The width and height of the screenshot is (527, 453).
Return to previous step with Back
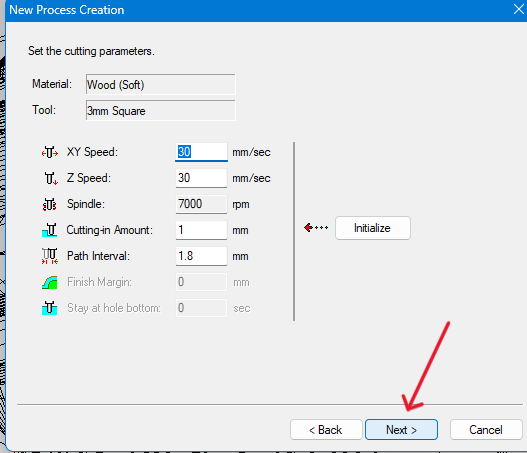(326, 429)
